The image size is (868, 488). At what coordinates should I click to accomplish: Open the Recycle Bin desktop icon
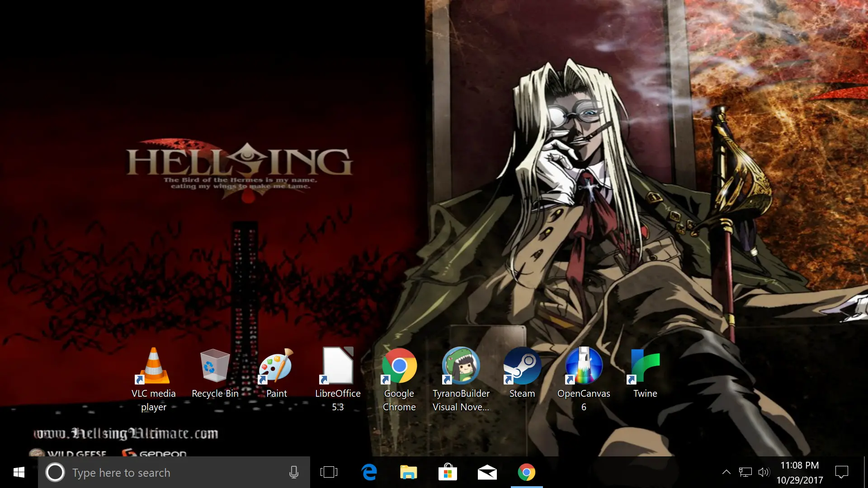(x=215, y=374)
